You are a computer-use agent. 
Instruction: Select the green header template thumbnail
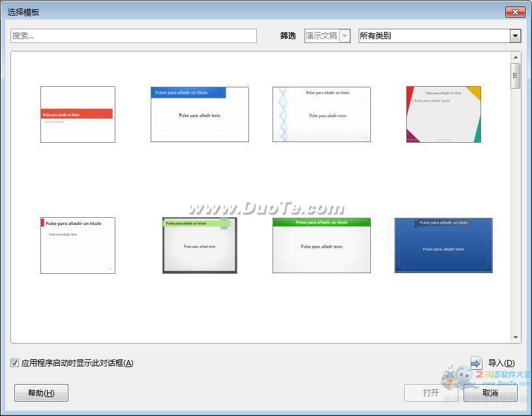(321, 245)
